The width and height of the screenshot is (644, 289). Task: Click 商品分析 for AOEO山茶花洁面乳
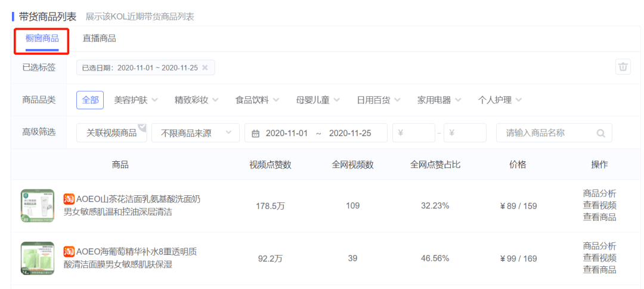pyautogui.click(x=599, y=193)
